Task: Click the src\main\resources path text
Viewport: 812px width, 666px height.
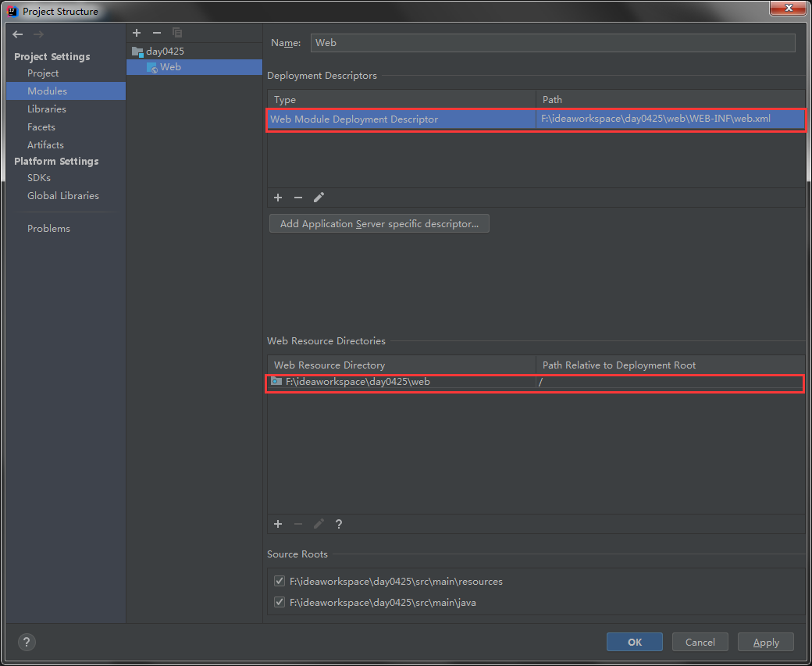Action: coord(396,582)
